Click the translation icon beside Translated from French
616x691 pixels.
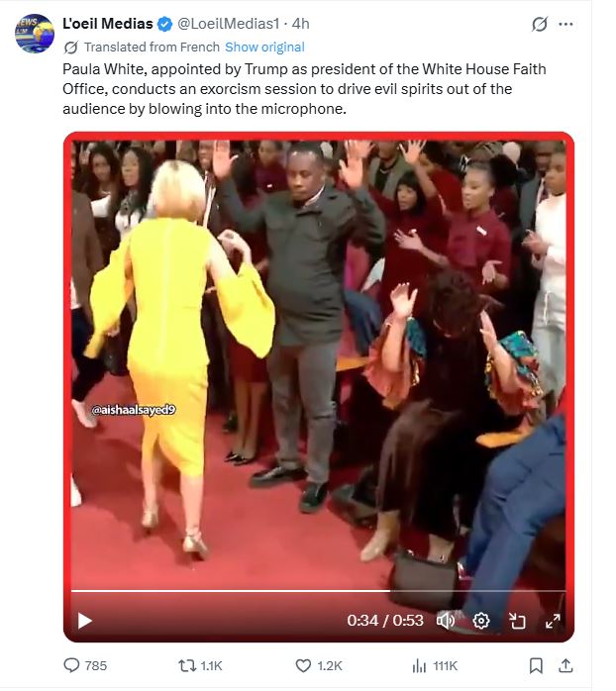(70, 48)
